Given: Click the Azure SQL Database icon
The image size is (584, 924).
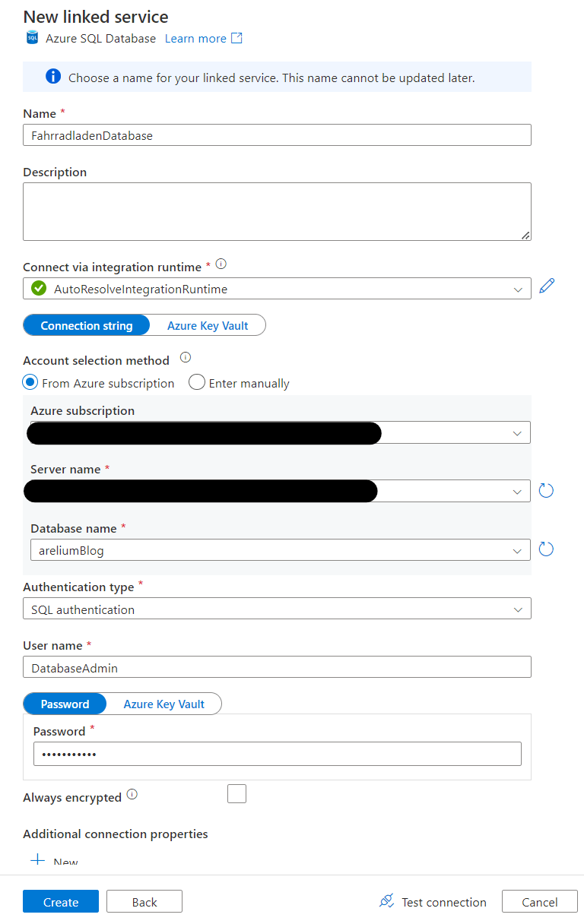Looking at the screenshot, I should (x=32, y=37).
